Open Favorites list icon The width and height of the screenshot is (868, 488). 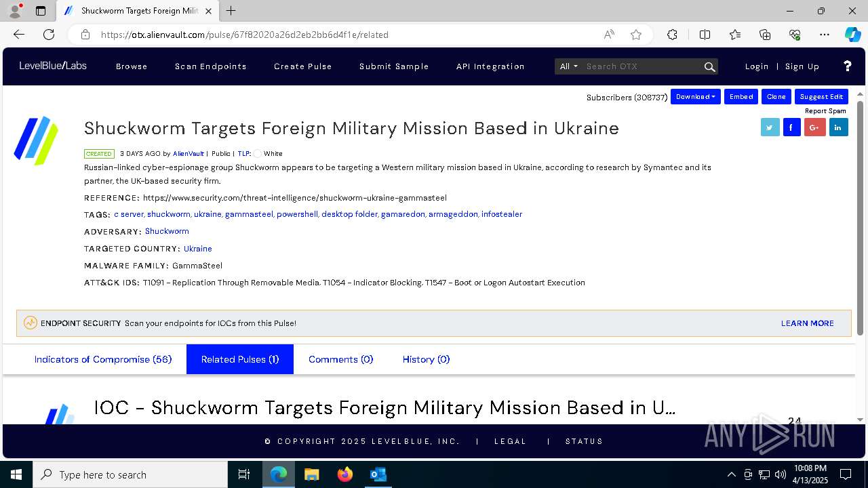[x=735, y=35]
